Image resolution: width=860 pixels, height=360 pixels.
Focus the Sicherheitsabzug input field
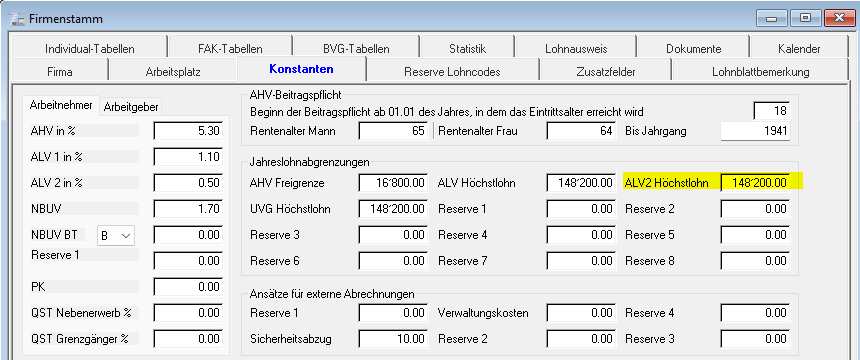click(x=393, y=339)
